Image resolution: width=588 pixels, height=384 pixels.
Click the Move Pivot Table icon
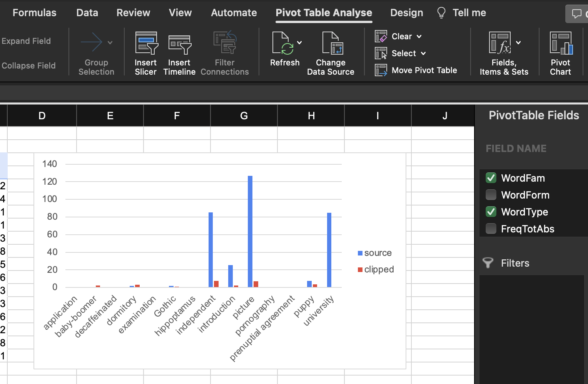(381, 70)
